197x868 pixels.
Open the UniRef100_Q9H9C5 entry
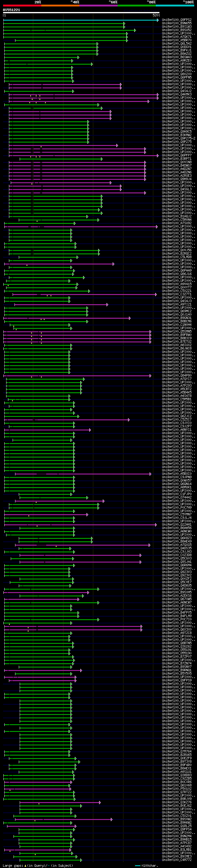[x=177, y=132]
